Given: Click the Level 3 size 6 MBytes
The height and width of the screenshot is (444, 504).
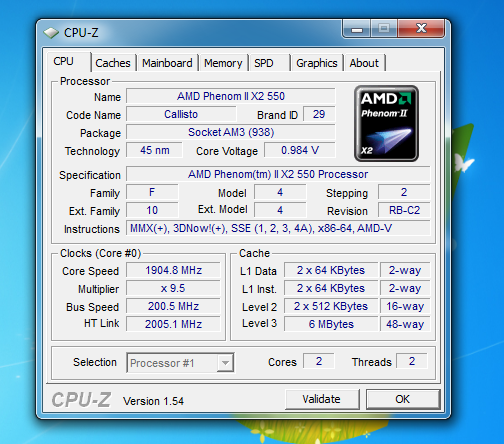Looking at the screenshot, I should 331,324.
